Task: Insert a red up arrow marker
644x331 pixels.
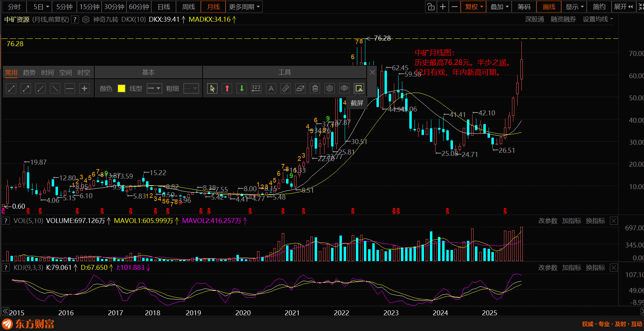Action: click(x=227, y=88)
